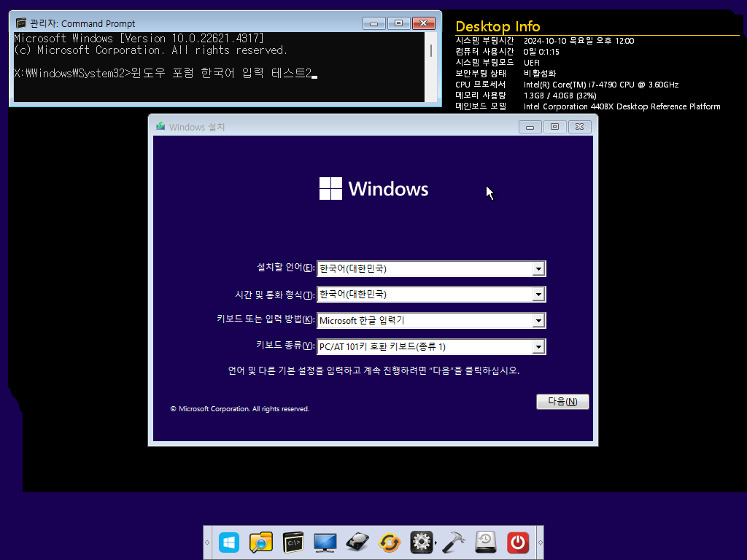Maximize the Command Prompt window

click(399, 23)
